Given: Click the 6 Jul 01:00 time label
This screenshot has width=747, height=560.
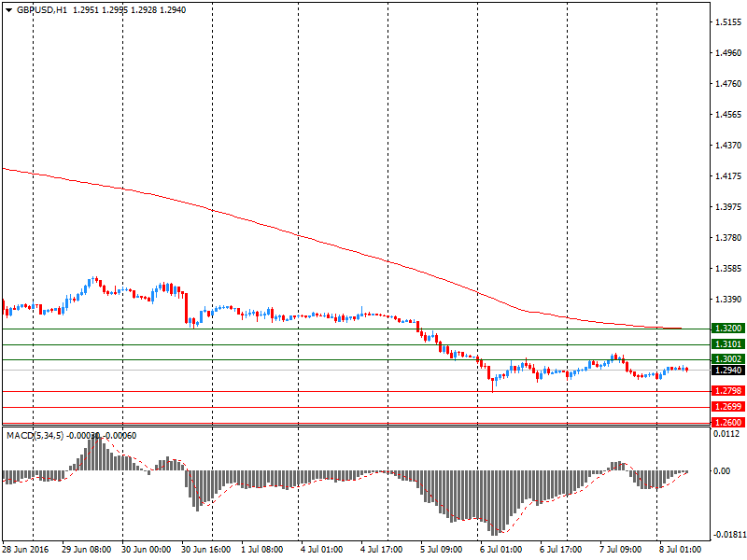Looking at the screenshot, I should tap(500, 550).
